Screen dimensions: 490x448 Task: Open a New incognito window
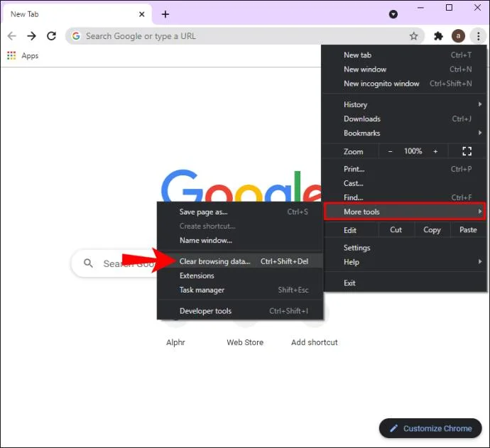(404, 84)
